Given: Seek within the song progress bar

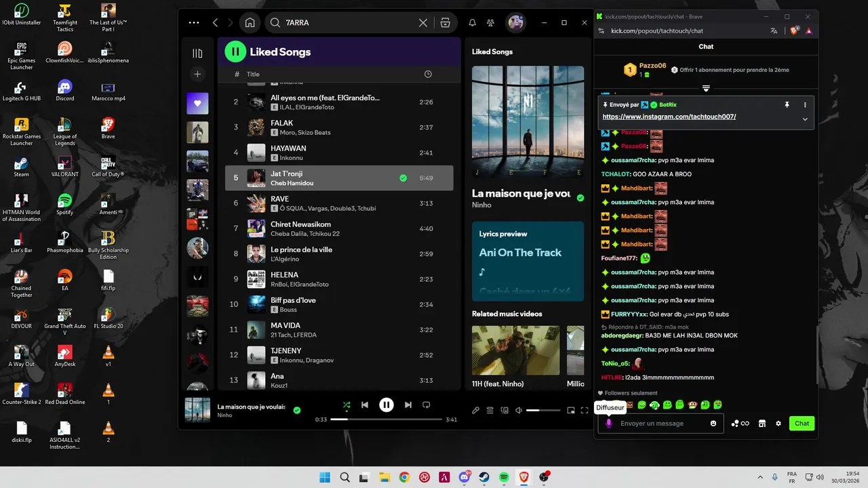Looking at the screenshot, I should (x=387, y=420).
